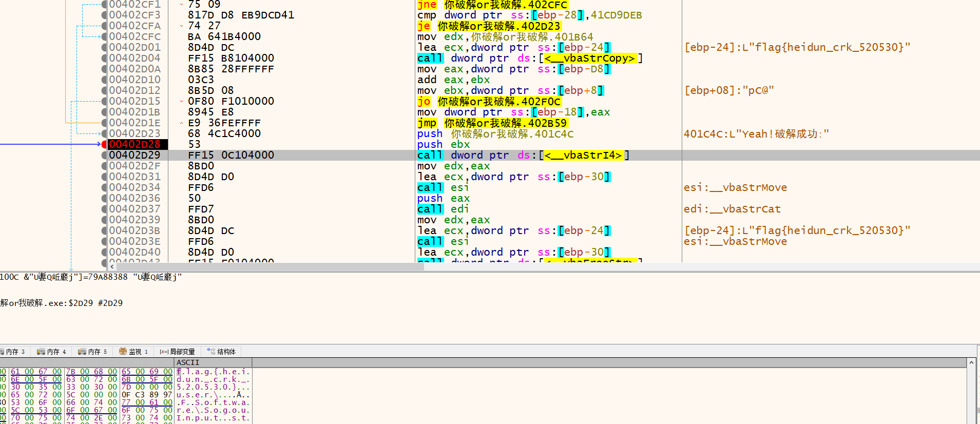Click jump-down marker beside bytes 74 27

click(181, 26)
